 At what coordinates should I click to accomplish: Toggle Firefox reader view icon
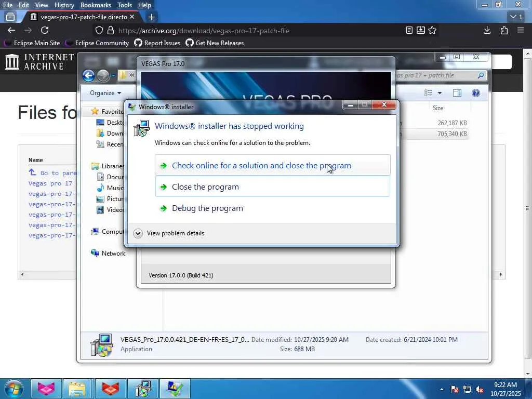pyautogui.click(x=409, y=30)
